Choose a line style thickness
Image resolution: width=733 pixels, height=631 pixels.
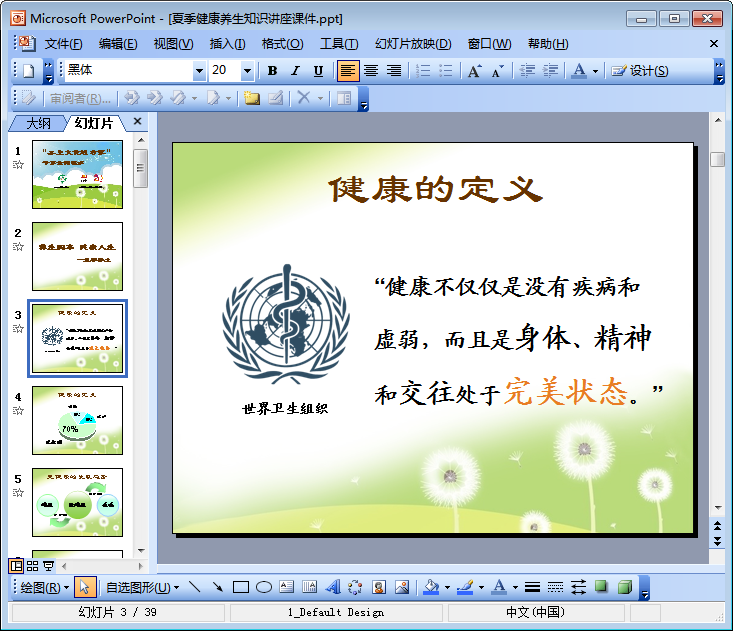pyautogui.click(x=532, y=587)
